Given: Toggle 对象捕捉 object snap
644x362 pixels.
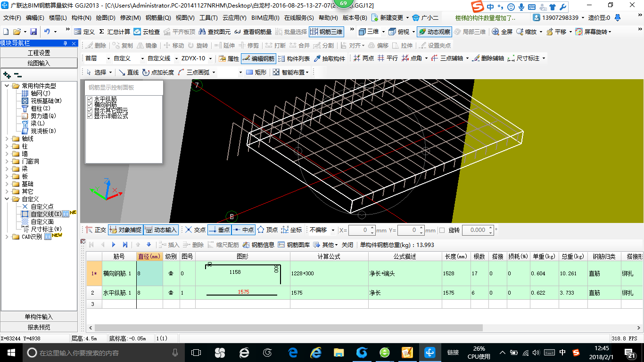Looking at the screenshot, I should coord(125,230).
